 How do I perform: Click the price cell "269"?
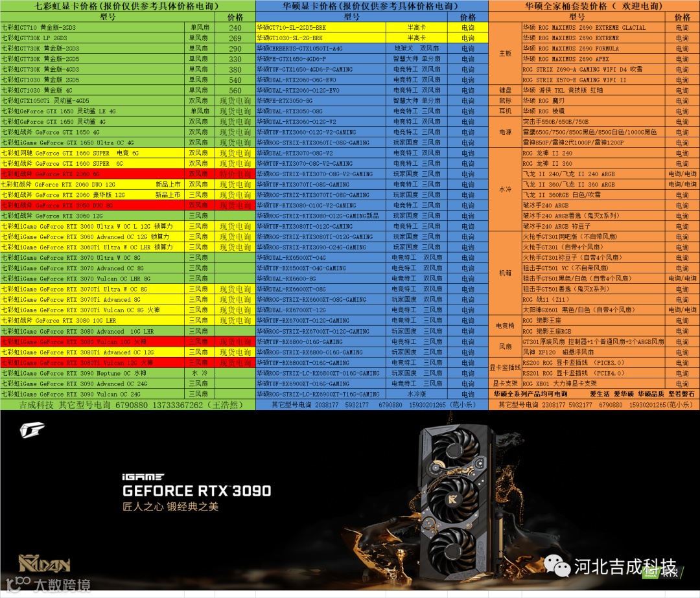point(235,38)
